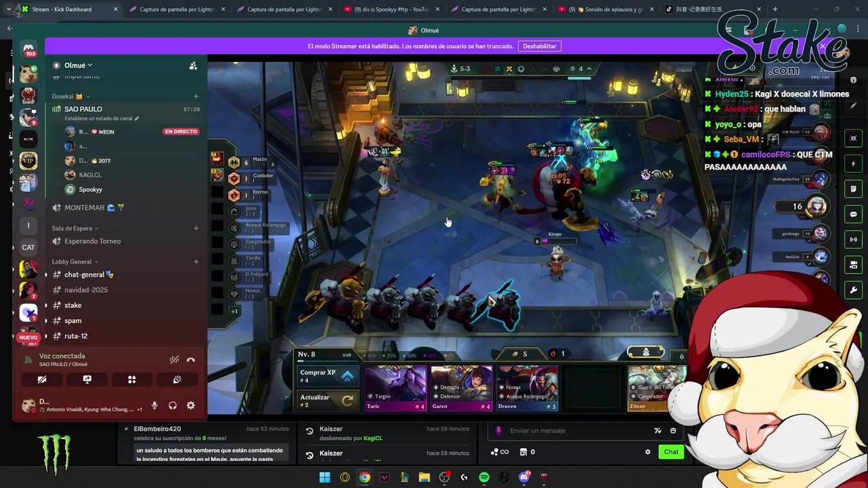Toggle Discord microphone mute
The image size is (868, 488).
click(155, 405)
